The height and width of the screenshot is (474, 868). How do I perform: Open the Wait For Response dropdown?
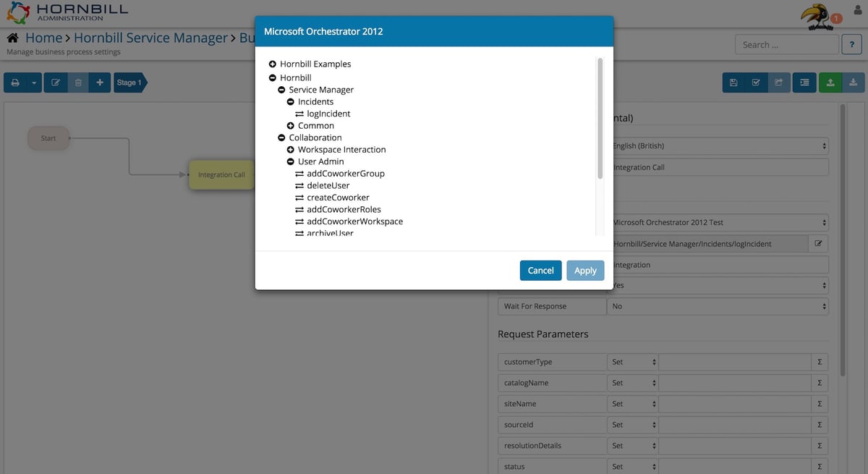coord(718,305)
